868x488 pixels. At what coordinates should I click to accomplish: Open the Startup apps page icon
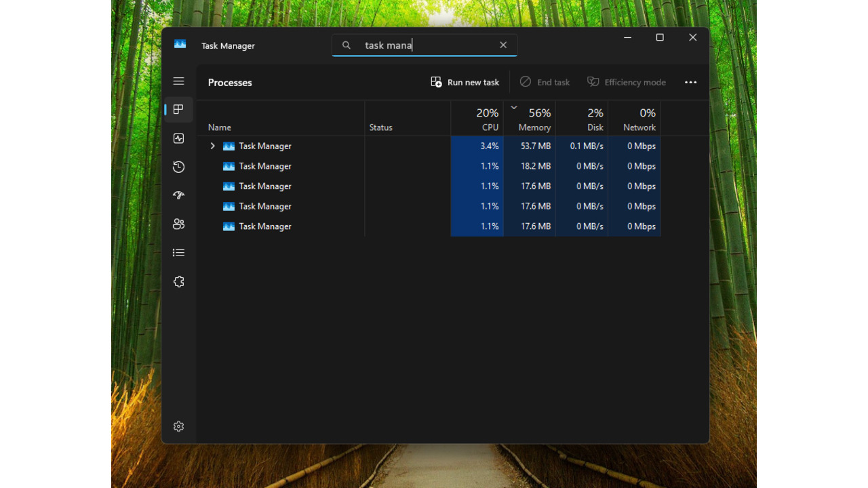coord(178,195)
